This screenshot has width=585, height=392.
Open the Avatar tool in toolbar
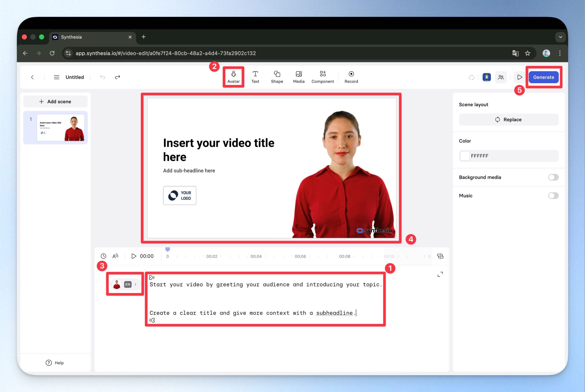tap(233, 77)
